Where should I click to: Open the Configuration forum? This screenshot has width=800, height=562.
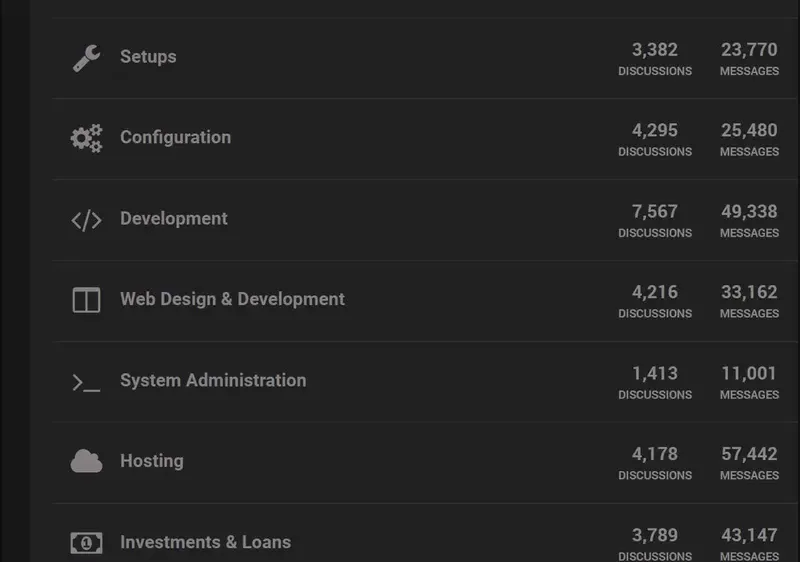point(176,137)
